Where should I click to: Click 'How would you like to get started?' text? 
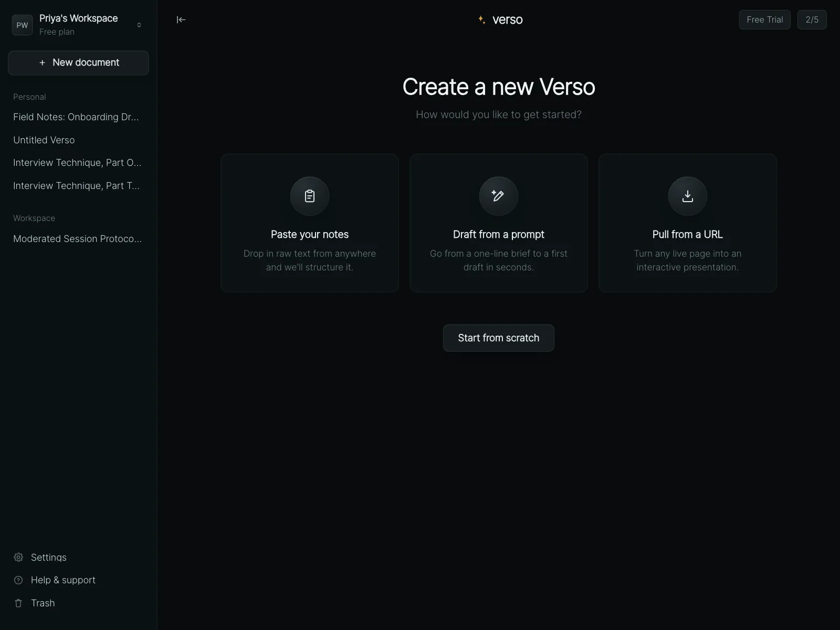tap(499, 114)
